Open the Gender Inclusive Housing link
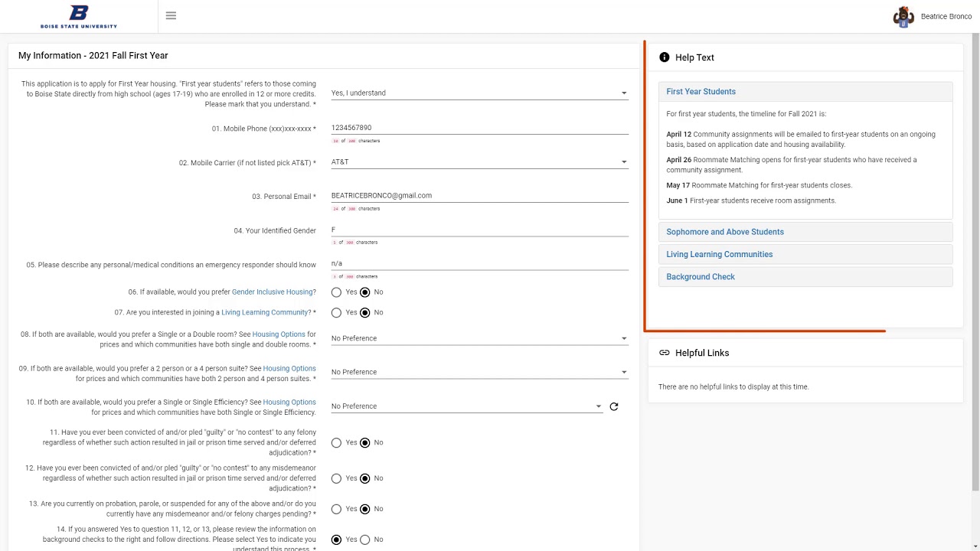The image size is (980, 551). (272, 292)
